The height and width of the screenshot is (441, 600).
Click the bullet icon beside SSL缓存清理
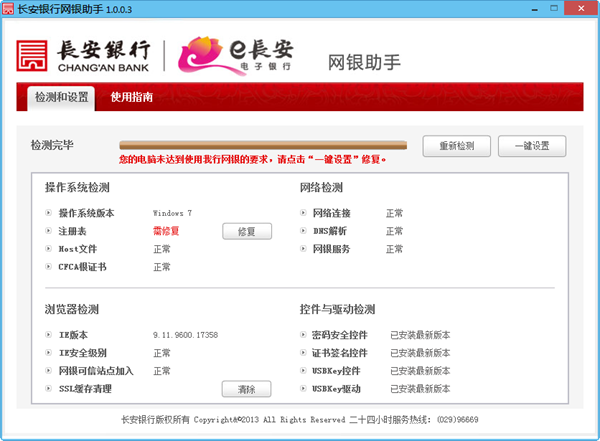point(48,389)
